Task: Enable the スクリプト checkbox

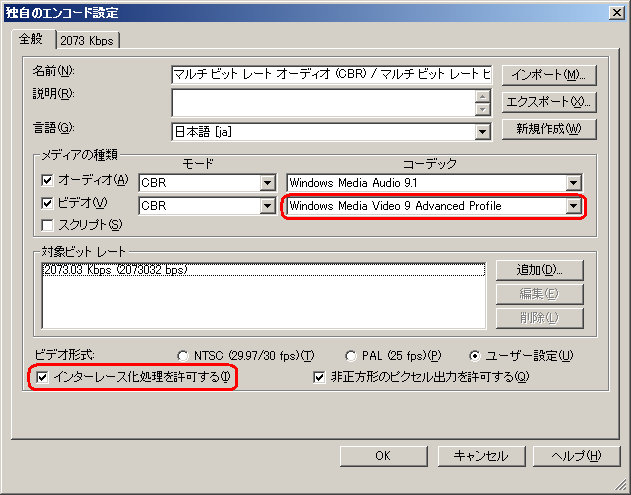Action: 47,225
